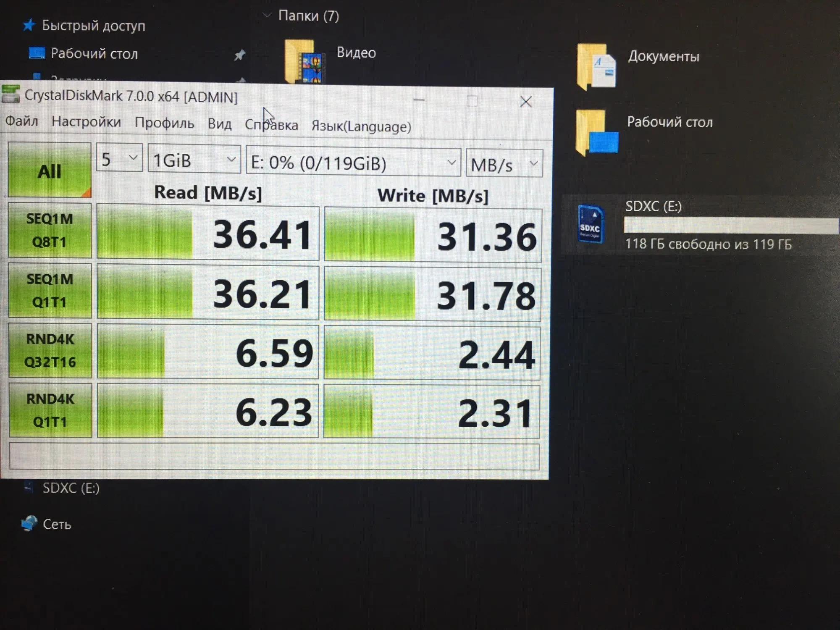The width and height of the screenshot is (840, 630).
Task: Select SDXC (E:) in the navigation tree
Action: coord(71,488)
